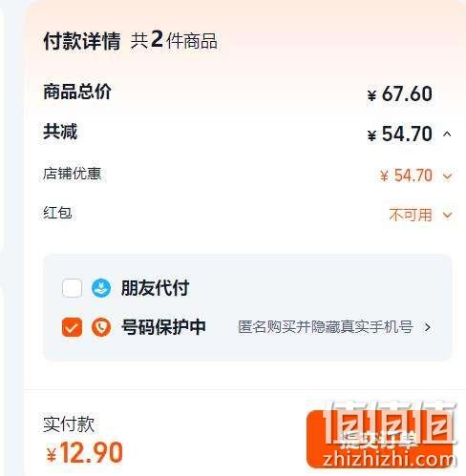466x476 pixels.
Task: Uncheck the 号码保护中 checkbox
Action: 72,327
